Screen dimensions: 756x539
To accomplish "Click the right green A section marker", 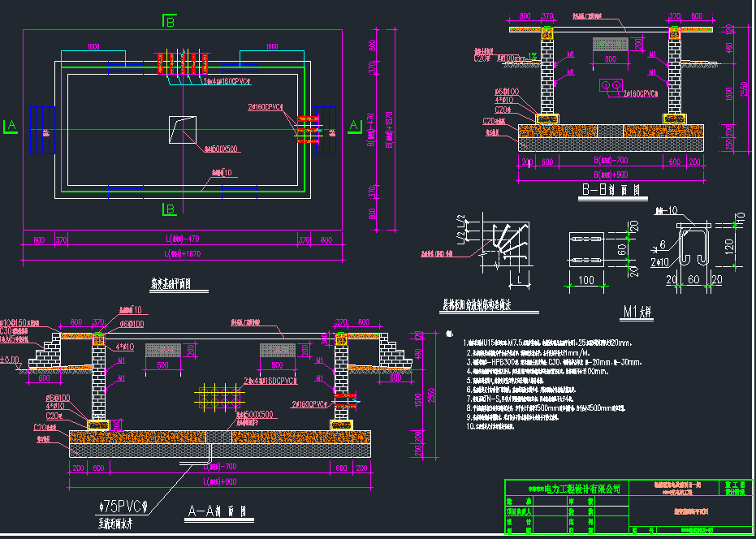I will coord(353,125).
